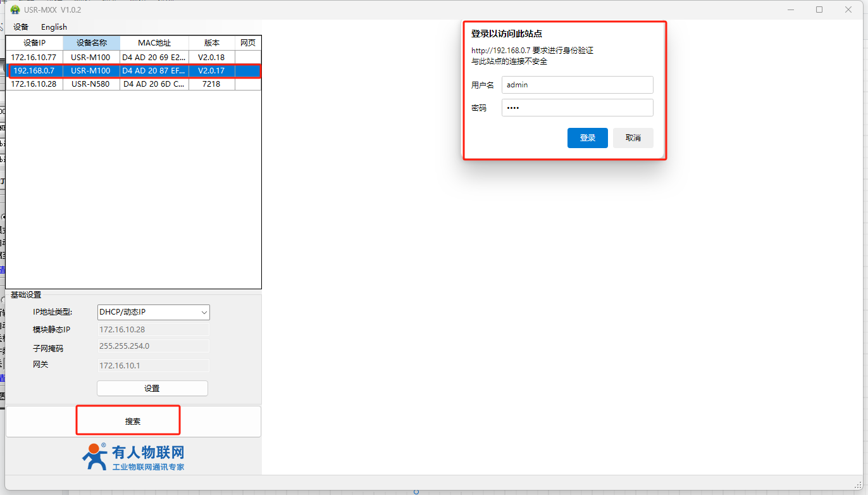The width and height of the screenshot is (868, 495).
Task: Cancel the login dialog with 取消
Action: 633,138
